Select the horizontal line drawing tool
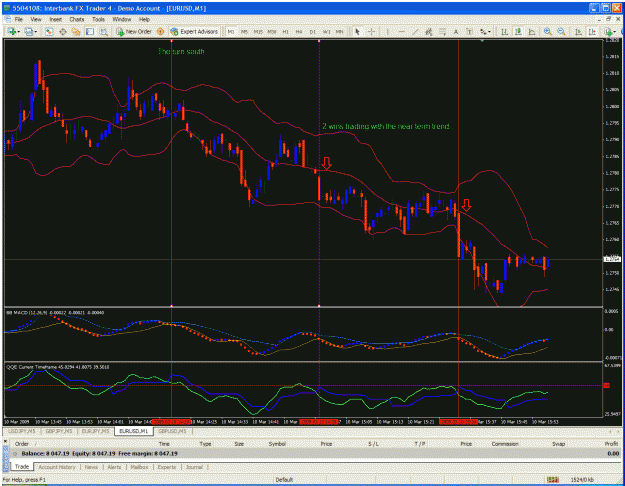This screenshot has height=486, width=625. point(401,31)
